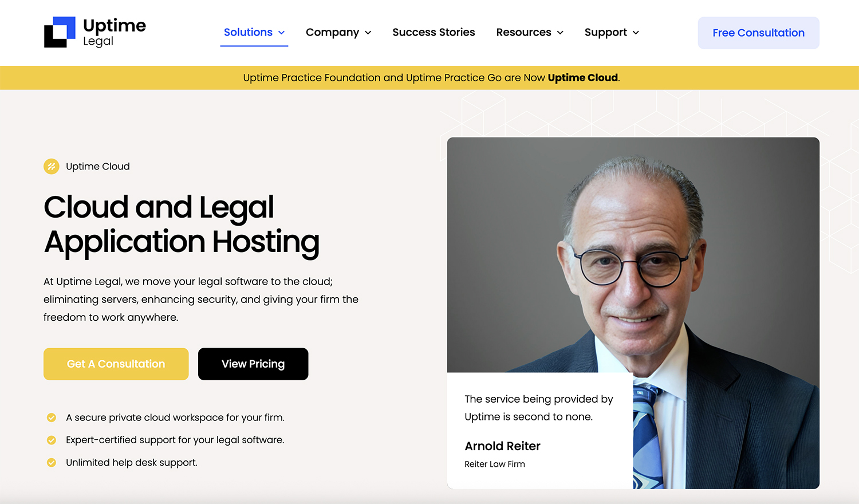
Task: Click checkmark icon beside Expert-certified support
Action: tap(52, 440)
